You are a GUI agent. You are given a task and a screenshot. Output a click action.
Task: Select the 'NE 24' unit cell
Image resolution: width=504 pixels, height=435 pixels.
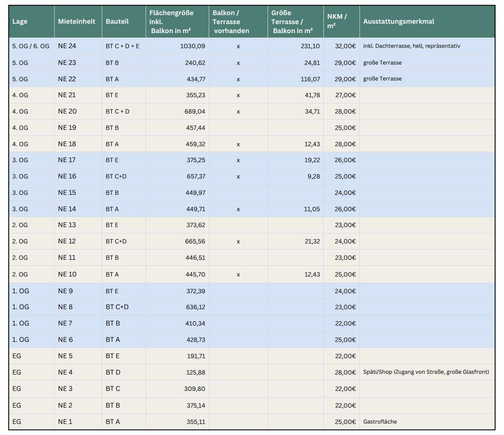click(x=67, y=46)
